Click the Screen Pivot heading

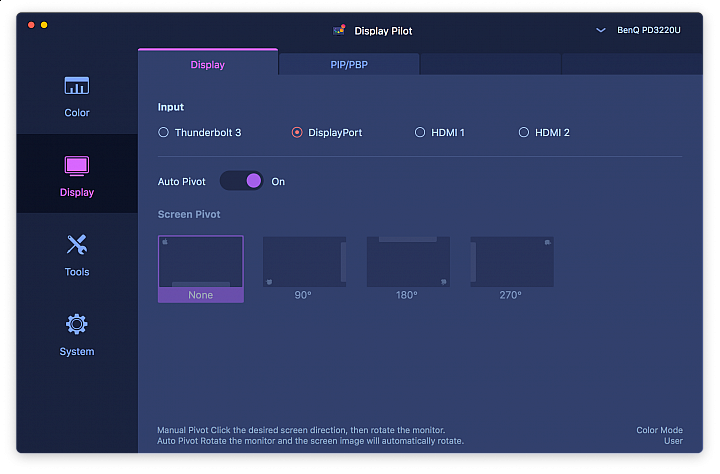(x=189, y=214)
